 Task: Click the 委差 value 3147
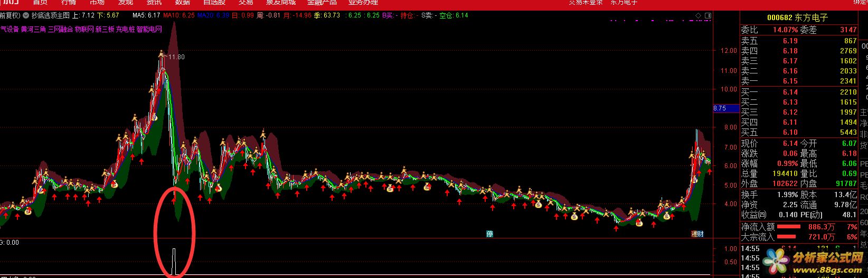848,30
